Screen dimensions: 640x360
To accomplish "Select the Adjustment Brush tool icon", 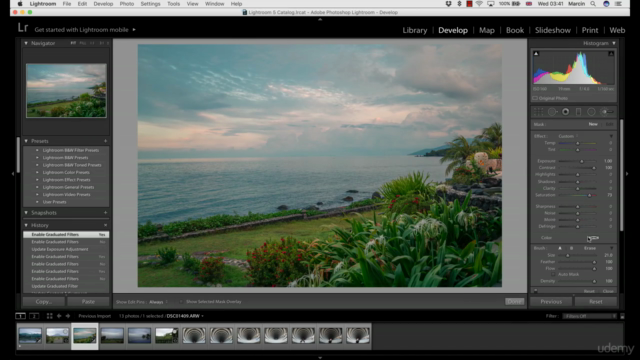I will pyautogui.click(x=607, y=111).
